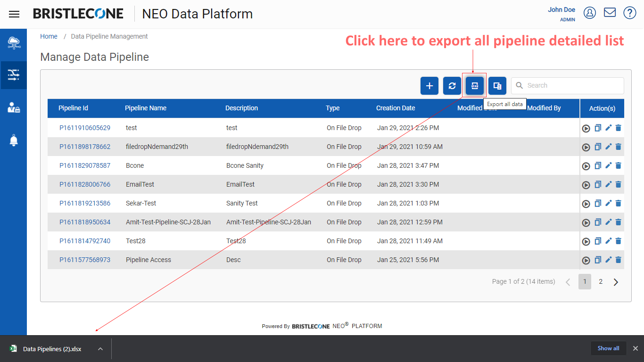This screenshot has height=362, width=644.
Task: Refresh the pipeline list
Action: tap(452, 86)
